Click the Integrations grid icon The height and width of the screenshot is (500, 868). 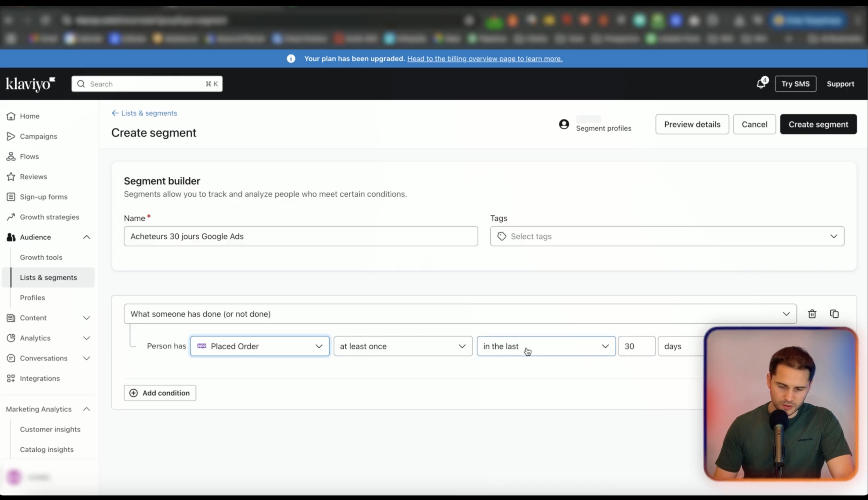pyautogui.click(x=11, y=379)
